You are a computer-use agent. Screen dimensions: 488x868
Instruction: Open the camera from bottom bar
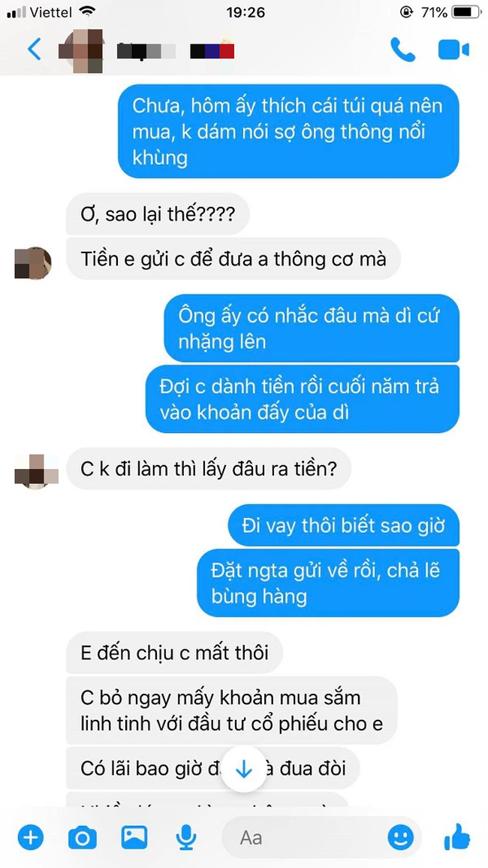click(82, 837)
